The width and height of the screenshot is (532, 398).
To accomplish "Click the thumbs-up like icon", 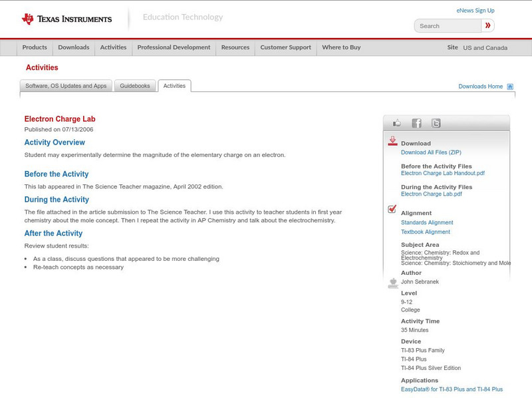I will pos(397,123).
